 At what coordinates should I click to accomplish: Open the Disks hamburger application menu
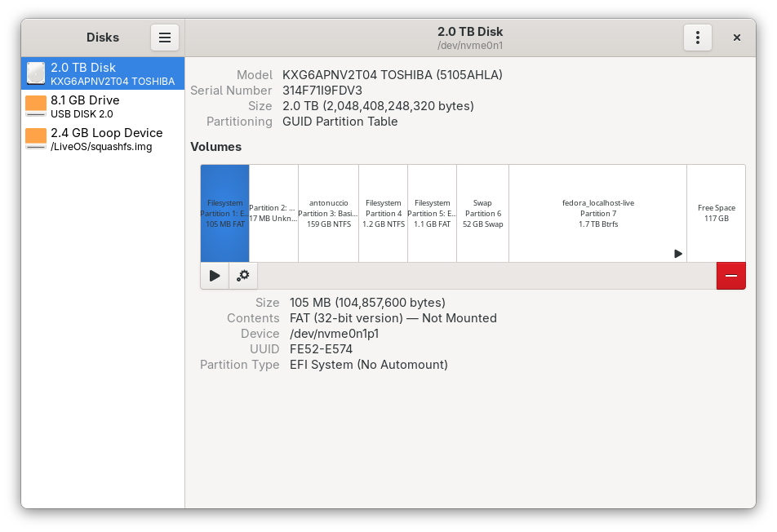[x=164, y=38]
